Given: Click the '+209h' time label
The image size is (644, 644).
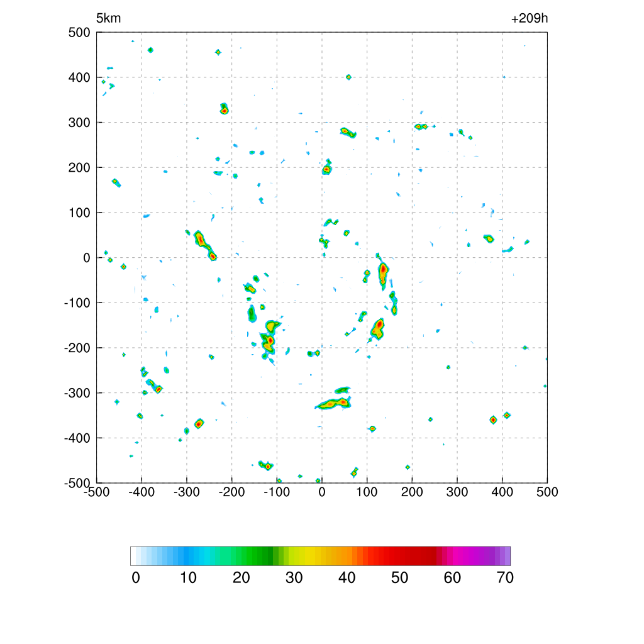Looking at the screenshot, I should 530,18.
